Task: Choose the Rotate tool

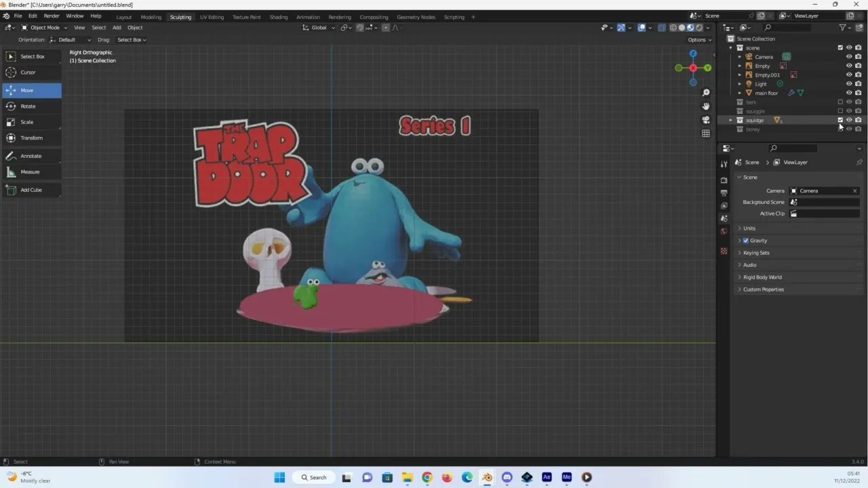Action: [32, 106]
